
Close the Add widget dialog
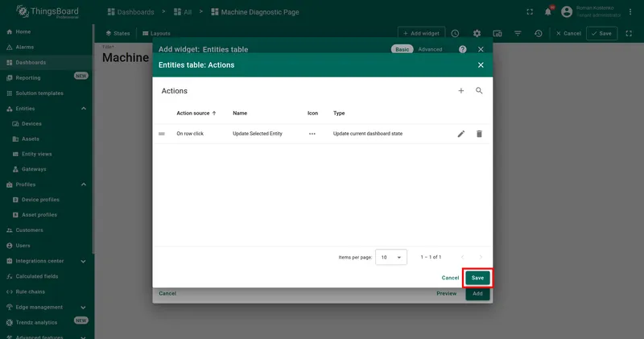click(x=481, y=49)
